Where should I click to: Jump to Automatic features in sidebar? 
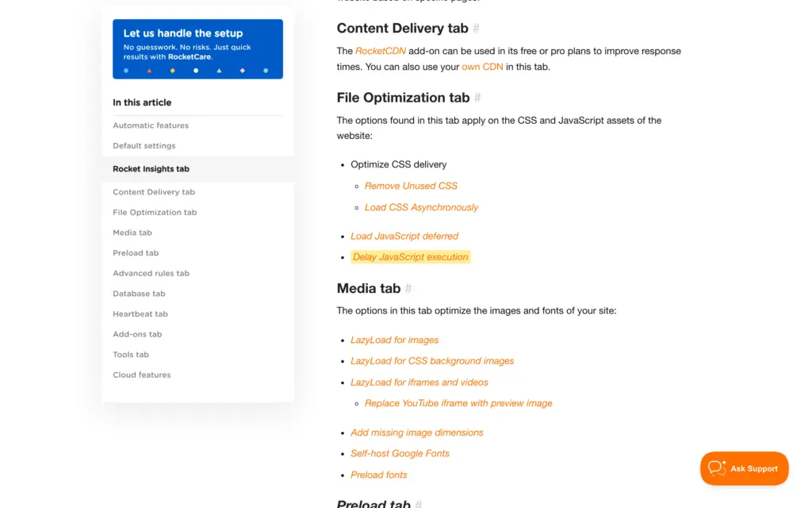(151, 125)
